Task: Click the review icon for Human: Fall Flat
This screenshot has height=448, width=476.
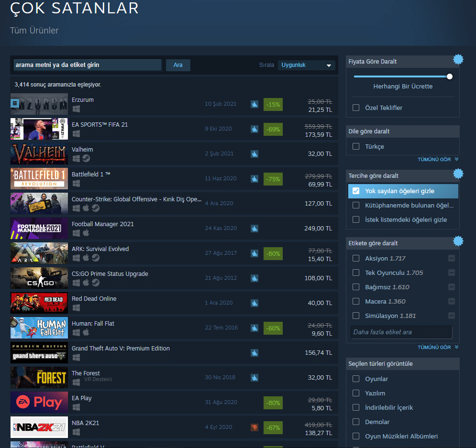Action: tap(255, 328)
